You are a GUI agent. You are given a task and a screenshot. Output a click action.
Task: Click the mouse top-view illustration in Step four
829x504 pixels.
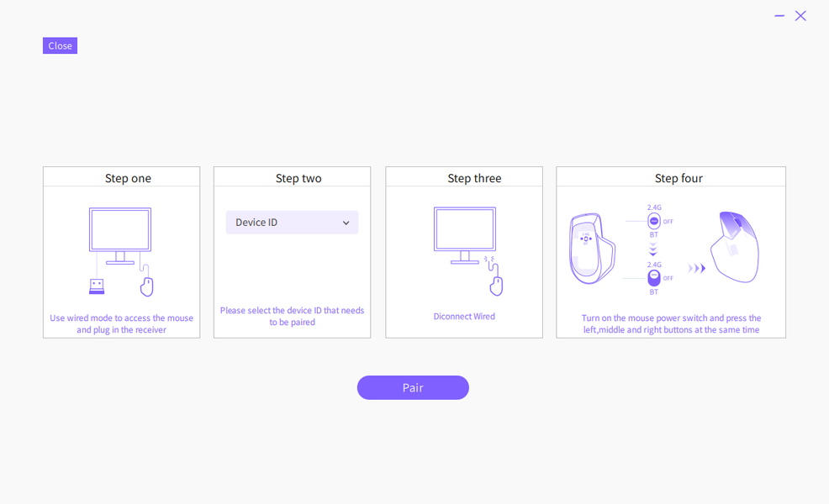coord(735,247)
